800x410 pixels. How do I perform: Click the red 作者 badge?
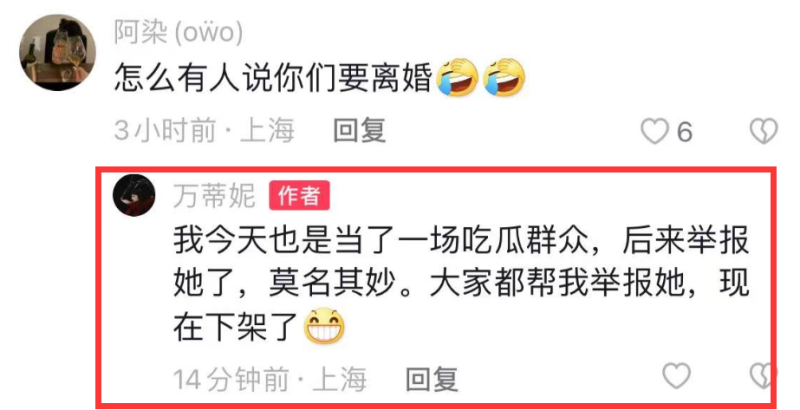click(299, 196)
